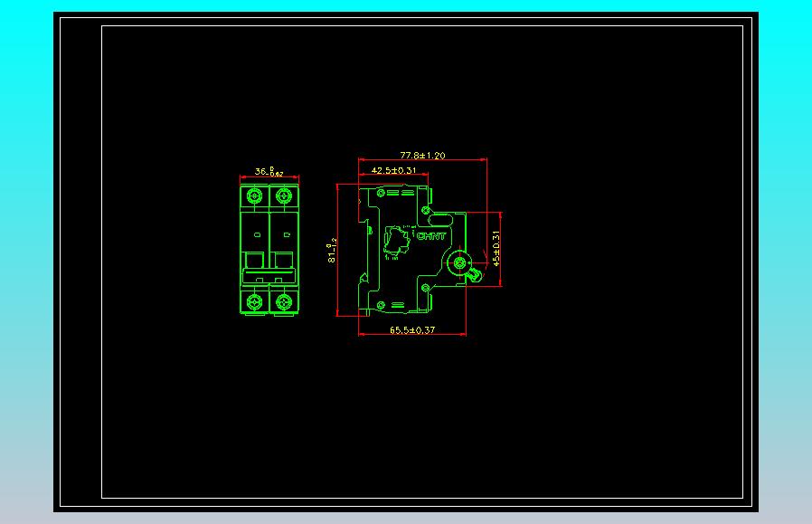This screenshot has height=524, width=812.
Task: Select the 42.5±0.31 dimension label
Action: coord(393,170)
